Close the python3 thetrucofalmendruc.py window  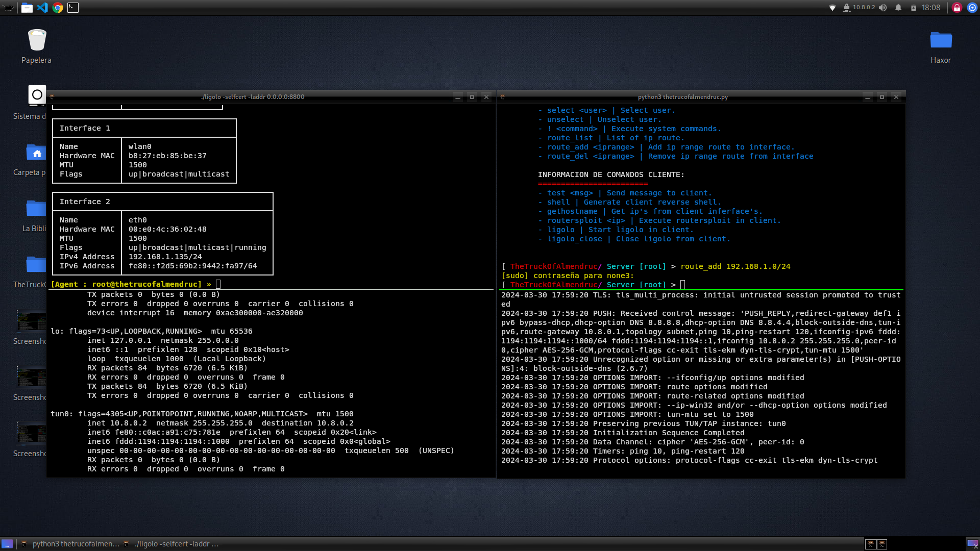pos(896,97)
